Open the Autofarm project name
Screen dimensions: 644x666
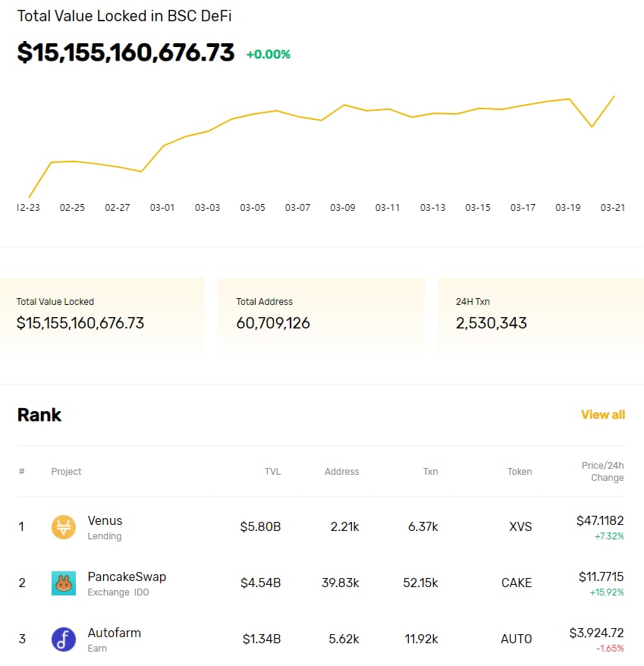[x=114, y=633]
